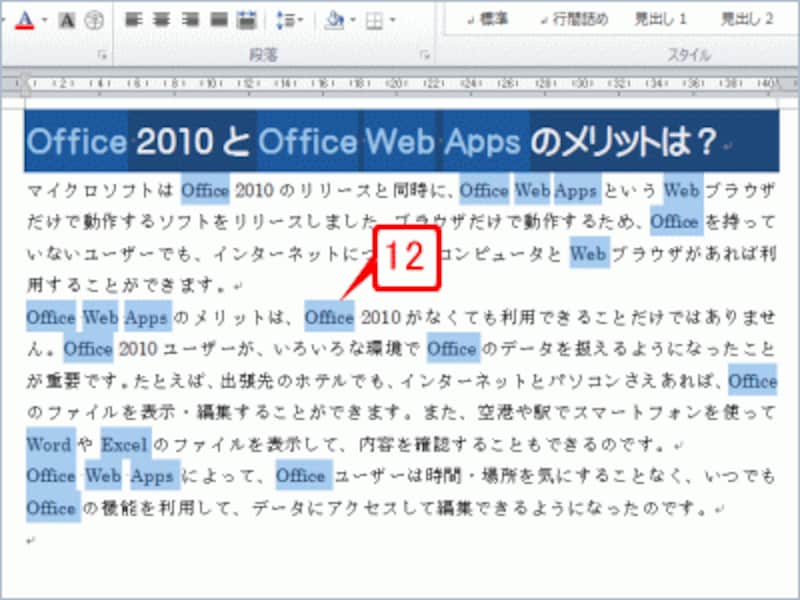Apply the red font color button

[x=24, y=20]
